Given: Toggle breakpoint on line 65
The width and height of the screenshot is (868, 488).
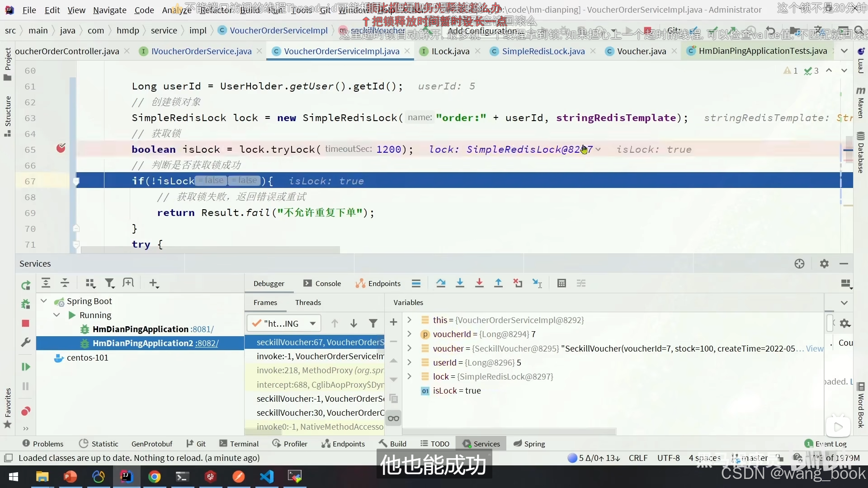Looking at the screenshot, I should (x=61, y=149).
